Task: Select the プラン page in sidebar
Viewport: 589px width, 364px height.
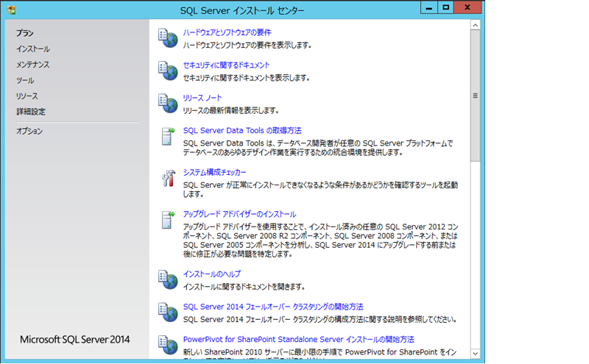Action: pyautogui.click(x=25, y=33)
